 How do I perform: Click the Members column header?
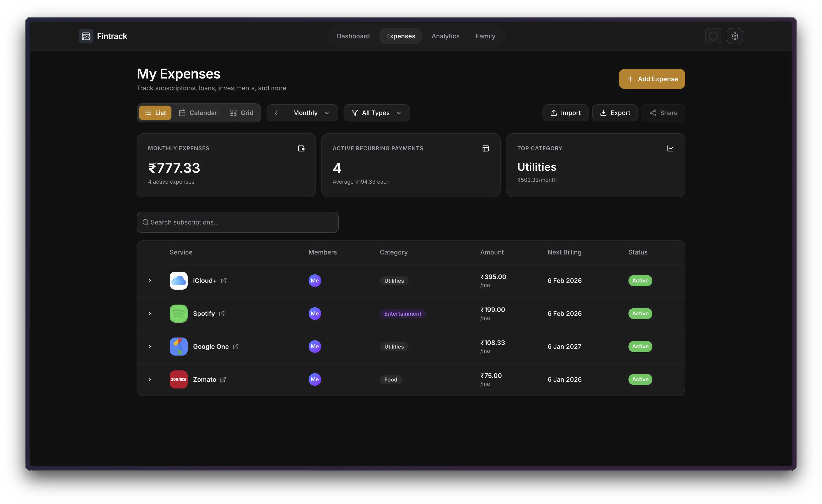click(323, 252)
